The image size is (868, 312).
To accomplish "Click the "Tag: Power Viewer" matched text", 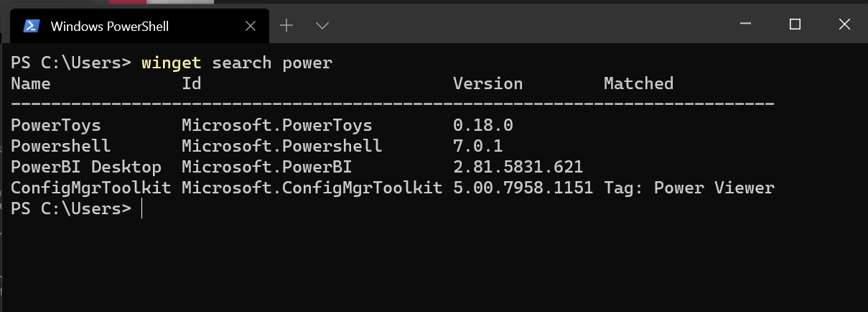I will (689, 188).
